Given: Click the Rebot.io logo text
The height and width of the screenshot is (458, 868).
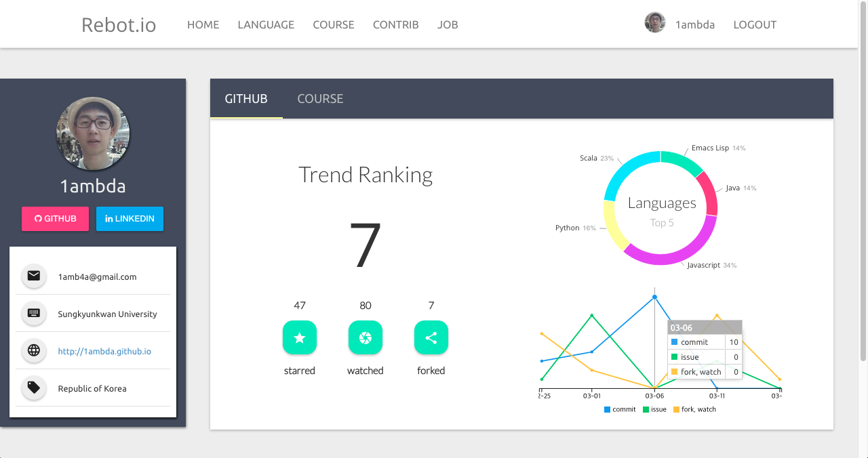Looking at the screenshot, I should tap(119, 25).
